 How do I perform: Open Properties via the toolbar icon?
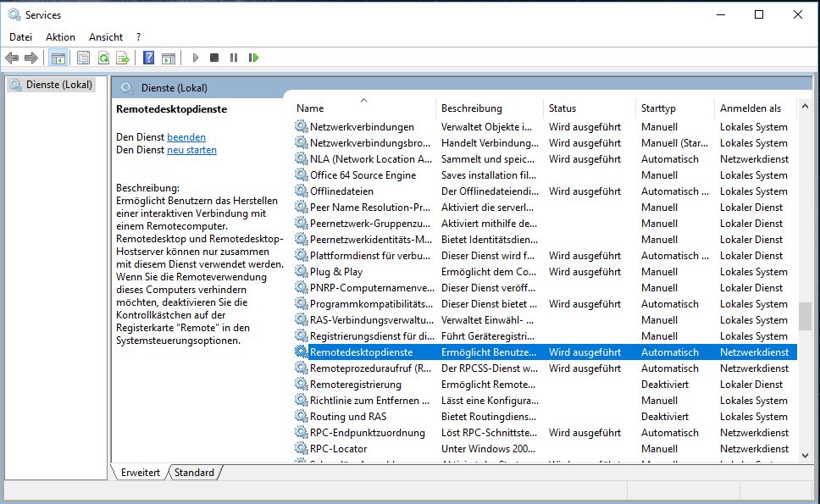pyautogui.click(x=83, y=58)
